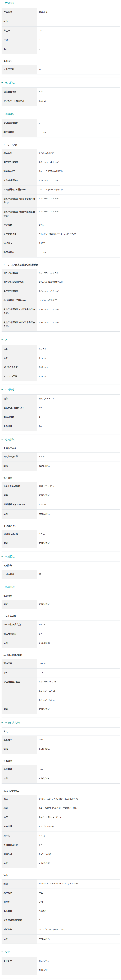Select the 每个方向的电击次数 label
This screenshot has width=121, height=980.
click(13, 920)
